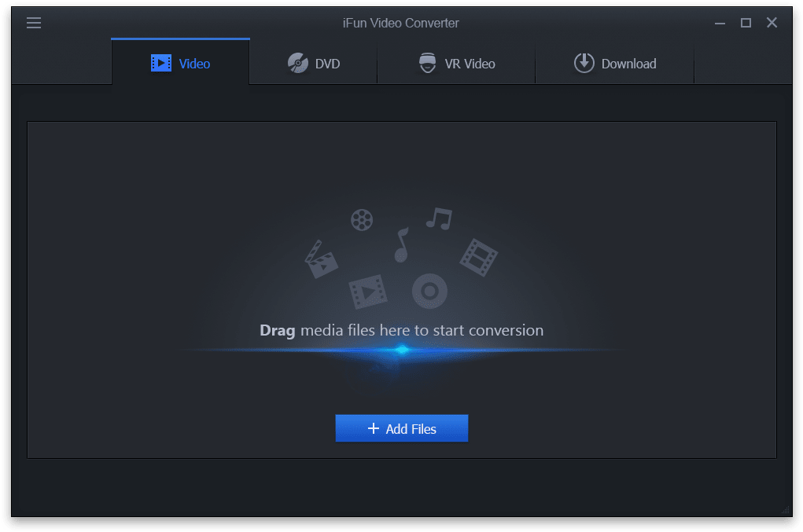Viewport: 803px width, 532px height.
Task: Click the Add Files button
Action: (401, 428)
